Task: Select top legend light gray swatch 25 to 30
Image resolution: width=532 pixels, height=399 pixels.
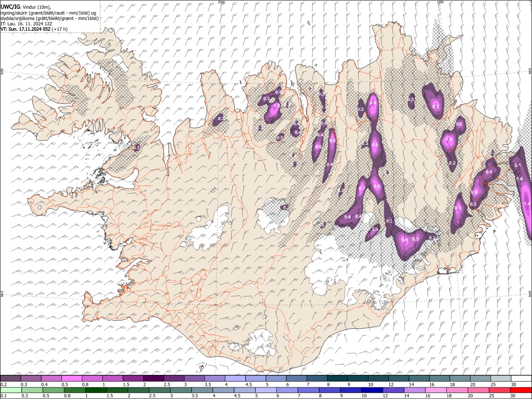Action: coord(501,378)
